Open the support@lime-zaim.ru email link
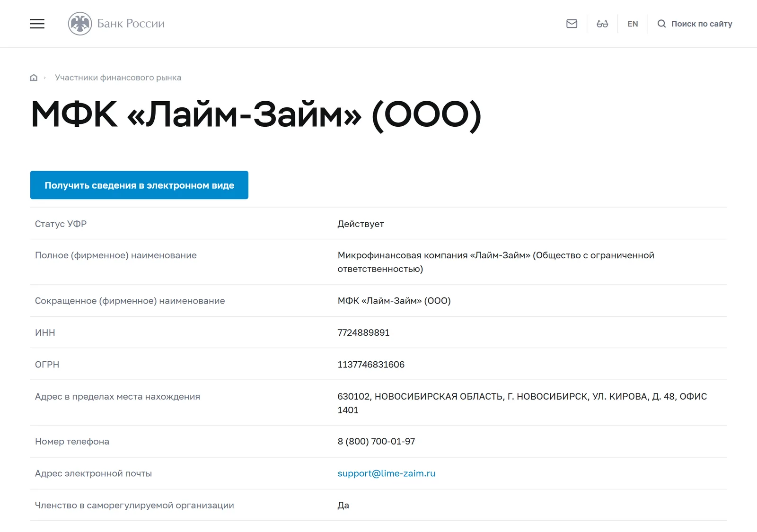Viewport: 757px width, 532px height. 386,473
